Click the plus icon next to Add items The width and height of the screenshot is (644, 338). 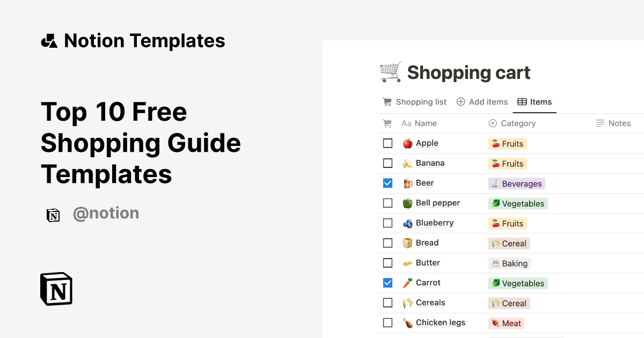[460, 101]
